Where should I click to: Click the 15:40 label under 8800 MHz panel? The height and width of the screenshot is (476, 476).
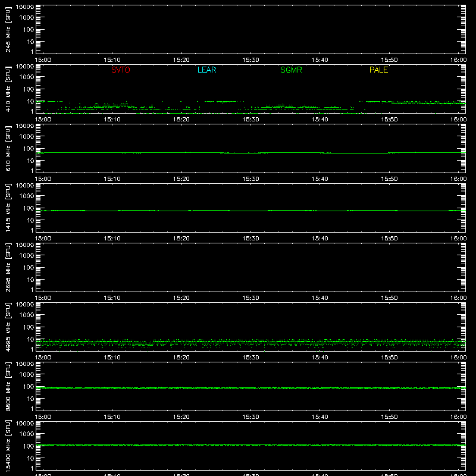(x=320, y=417)
